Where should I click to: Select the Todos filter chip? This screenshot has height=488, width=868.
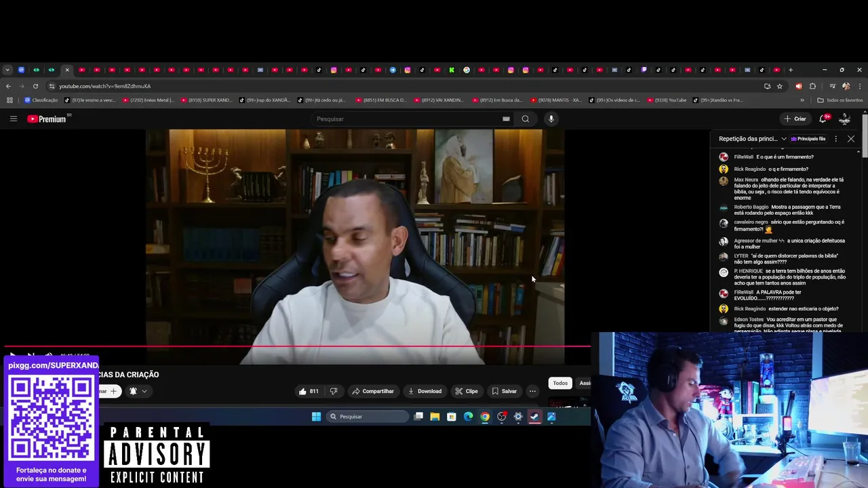560,384
